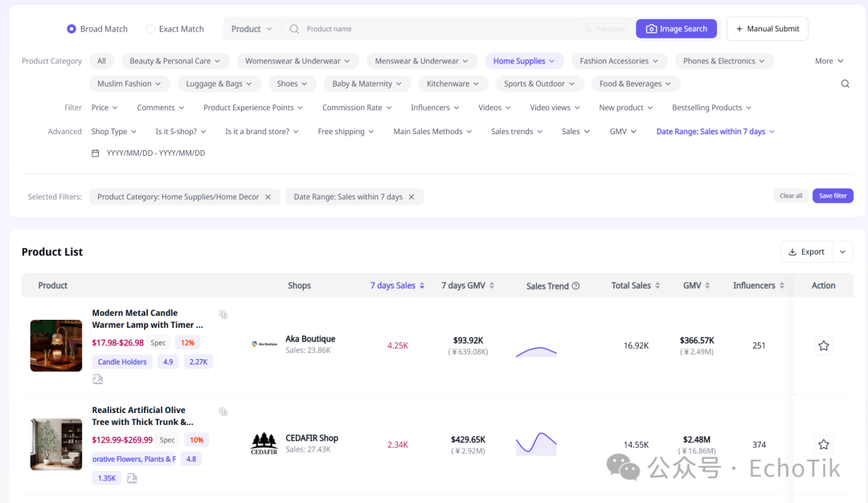Screen dimensions: 868x503
Task: Click Sales Trend help question icon
Action: pyautogui.click(x=575, y=286)
